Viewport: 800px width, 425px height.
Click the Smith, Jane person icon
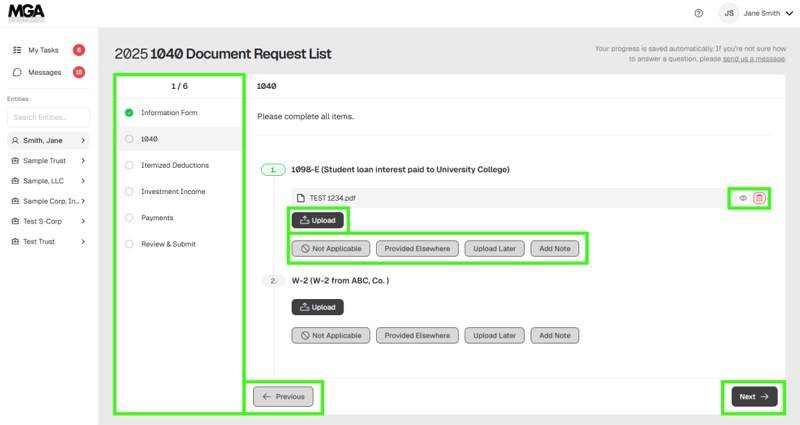pyautogui.click(x=15, y=140)
